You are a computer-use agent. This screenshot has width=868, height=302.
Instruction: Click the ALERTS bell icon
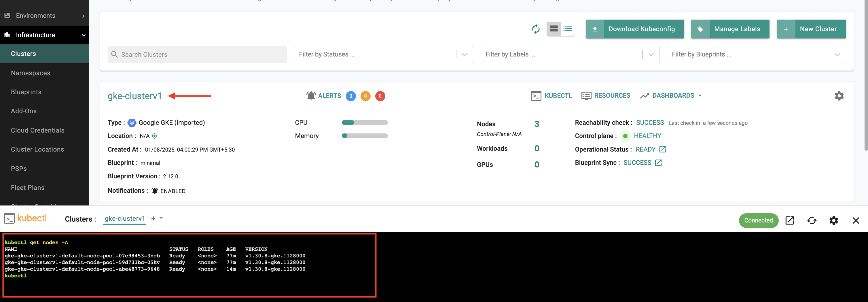(311, 96)
